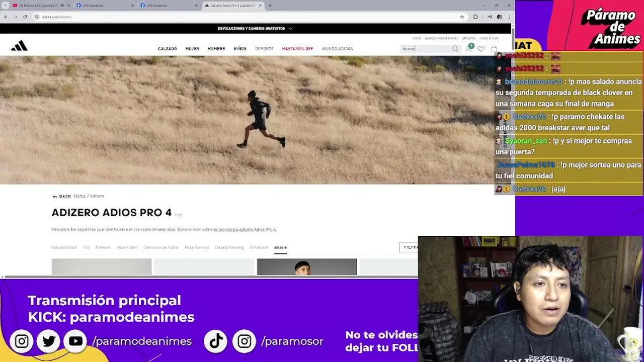Image resolution: width=644 pixels, height=362 pixels.
Task: Open the MUNDO ADIDAS menu
Action: (x=338, y=49)
